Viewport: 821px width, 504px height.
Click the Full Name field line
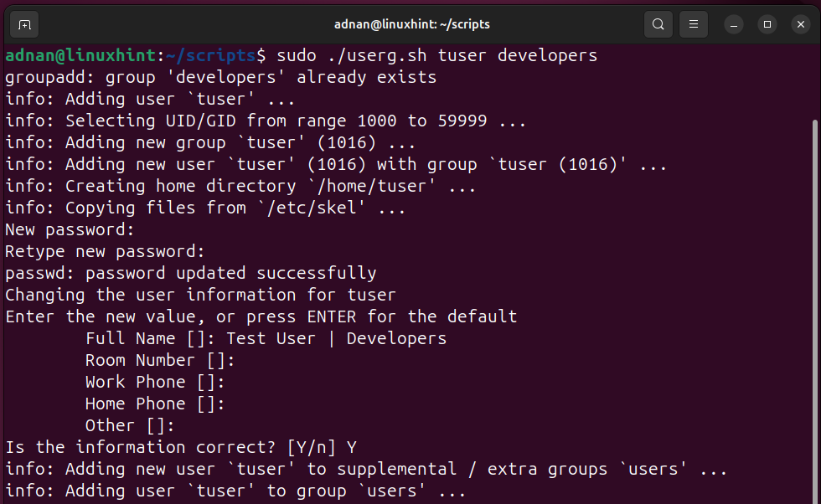tap(266, 338)
